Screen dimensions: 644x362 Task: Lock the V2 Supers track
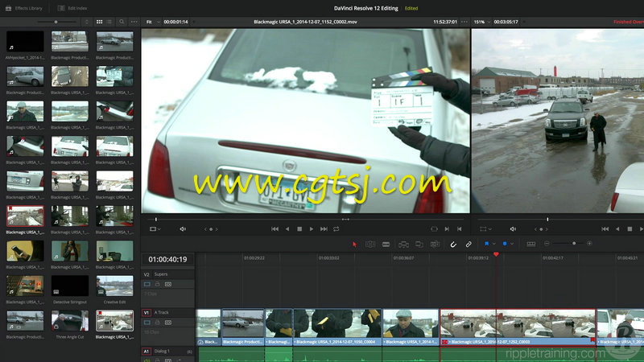pos(157,284)
